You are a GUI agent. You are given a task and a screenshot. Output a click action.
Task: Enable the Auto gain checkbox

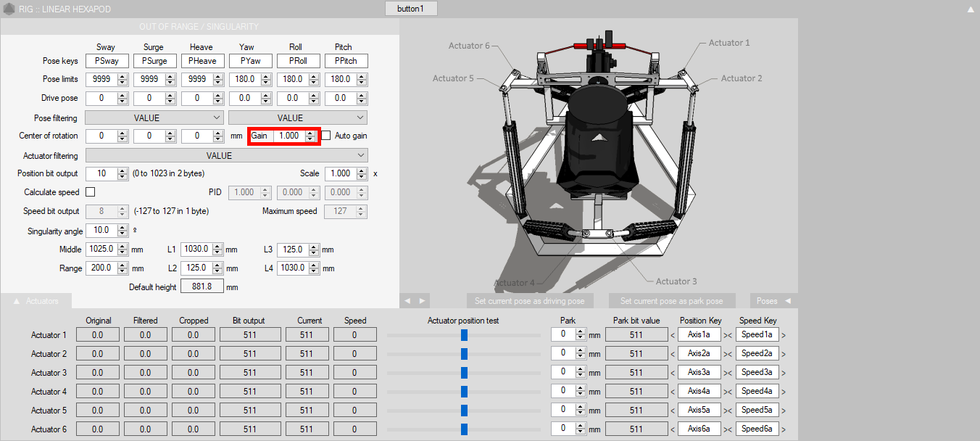(326, 136)
